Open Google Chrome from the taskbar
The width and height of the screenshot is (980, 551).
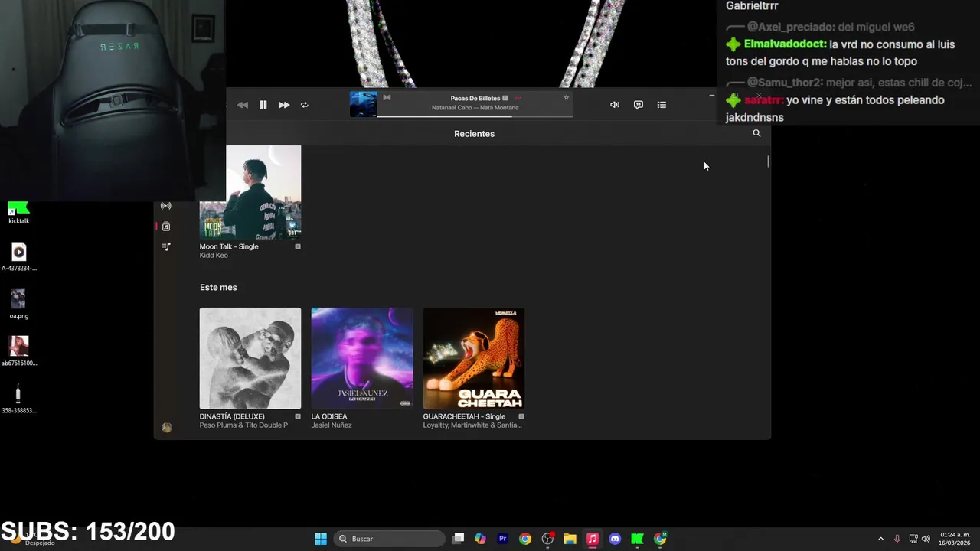524,539
